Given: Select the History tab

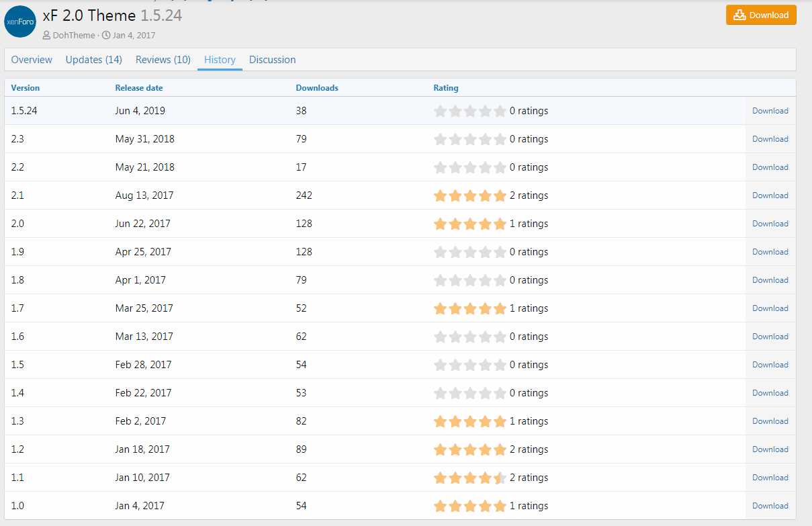Looking at the screenshot, I should pos(220,60).
